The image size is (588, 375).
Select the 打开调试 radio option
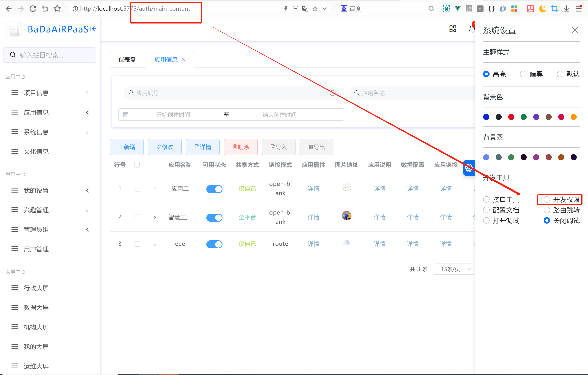tap(486, 220)
